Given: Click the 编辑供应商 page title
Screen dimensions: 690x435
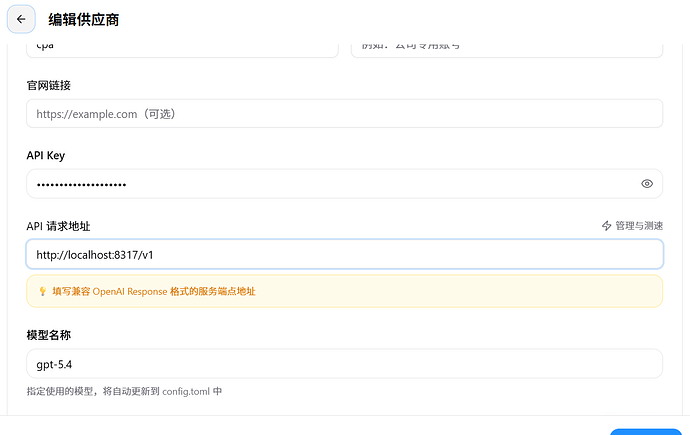Looking at the screenshot, I should (x=84, y=20).
